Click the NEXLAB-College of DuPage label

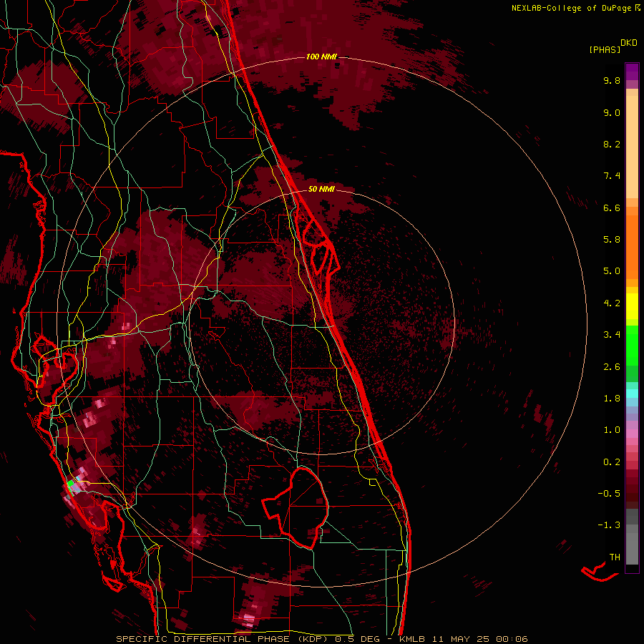(571, 8)
